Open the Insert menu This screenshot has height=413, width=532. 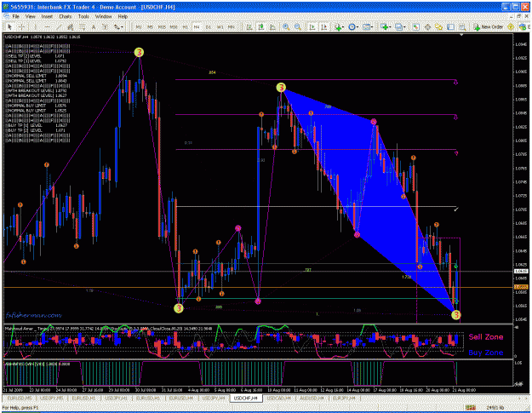pyautogui.click(x=47, y=16)
